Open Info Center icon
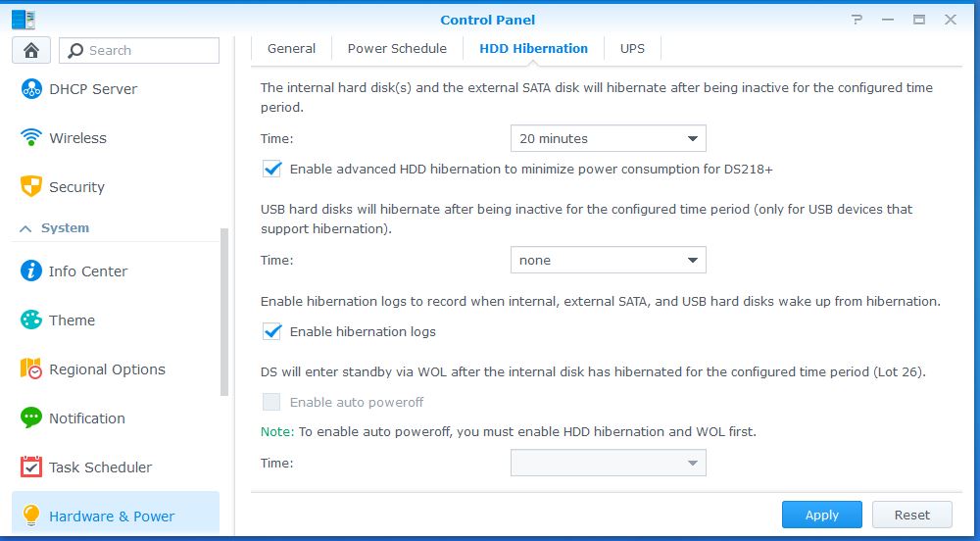The image size is (980, 541). click(x=31, y=271)
